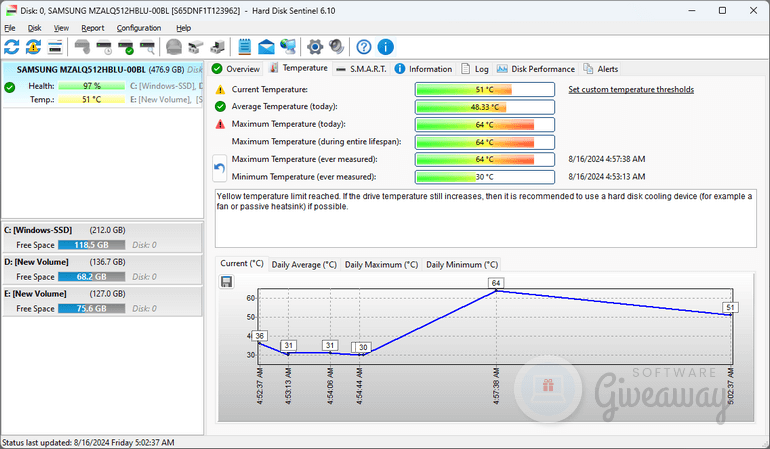Image resolution: width=770 pixels, height=449 pixels.
Task: Click the two-disk transfer toolbar icon
Action: (195, 47)
